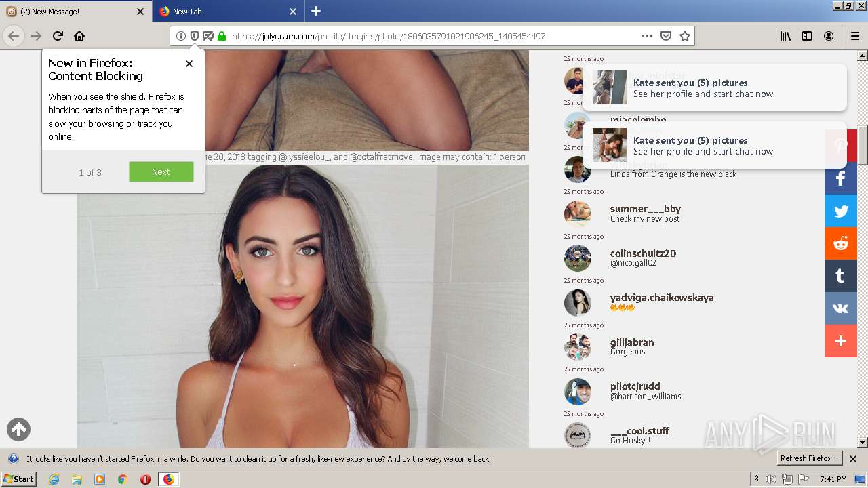868x488 pixels.
Task: Click the colinschultz20 avatar
Action: point(578,258)
